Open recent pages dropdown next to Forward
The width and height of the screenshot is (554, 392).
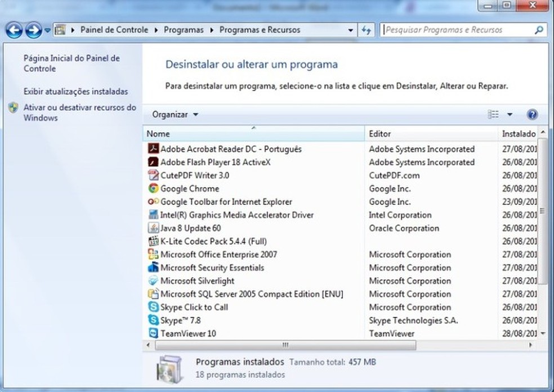47,30
